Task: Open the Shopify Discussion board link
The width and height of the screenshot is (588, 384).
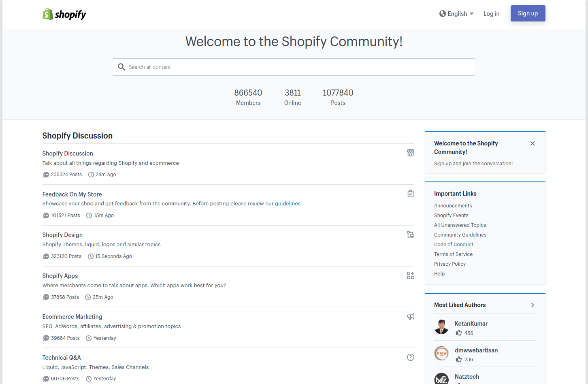Action: click(68, 154)
